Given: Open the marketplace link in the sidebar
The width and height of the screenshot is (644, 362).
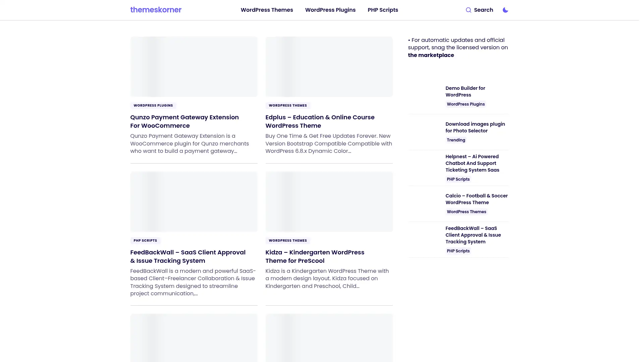Looking at the screenshot, I should click(431, 55).
